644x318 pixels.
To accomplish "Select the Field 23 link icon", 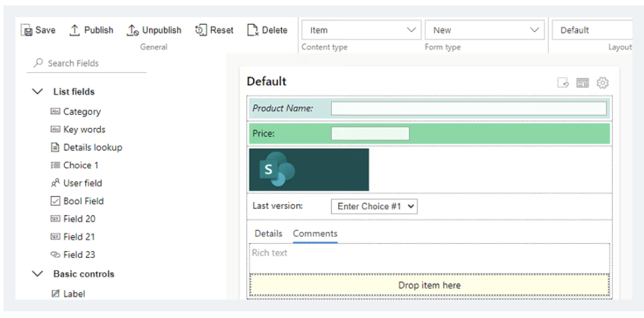I will (x=55, y=255).
